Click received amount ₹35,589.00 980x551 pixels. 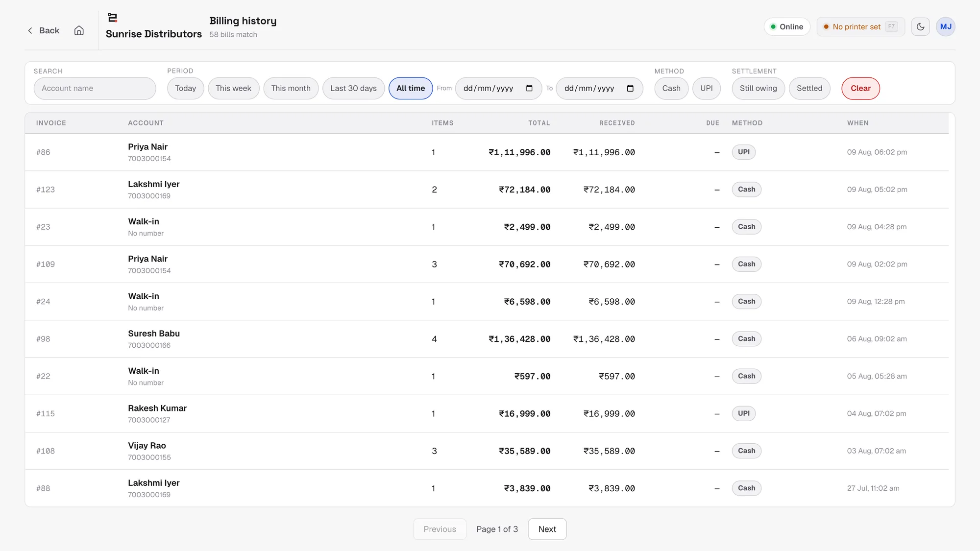click(x=609, y=451)
